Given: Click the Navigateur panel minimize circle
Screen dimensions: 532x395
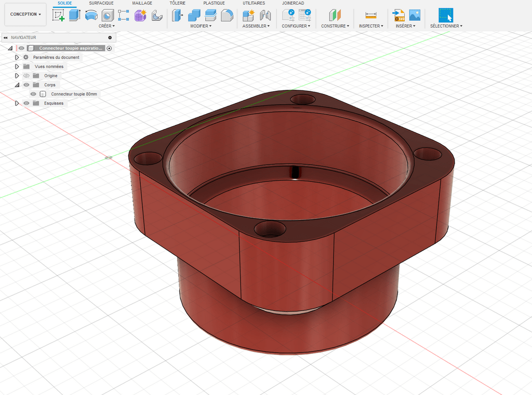Looking at the screenshot, I should 110,38.
